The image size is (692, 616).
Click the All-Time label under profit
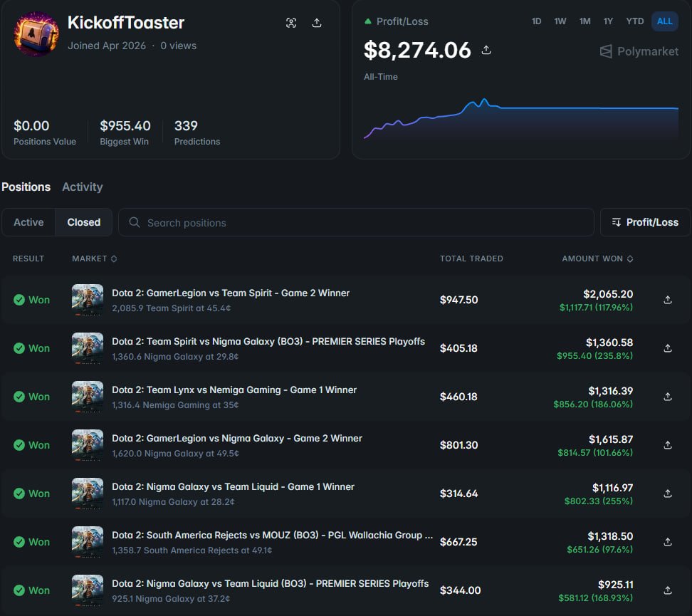coord(380,76)
